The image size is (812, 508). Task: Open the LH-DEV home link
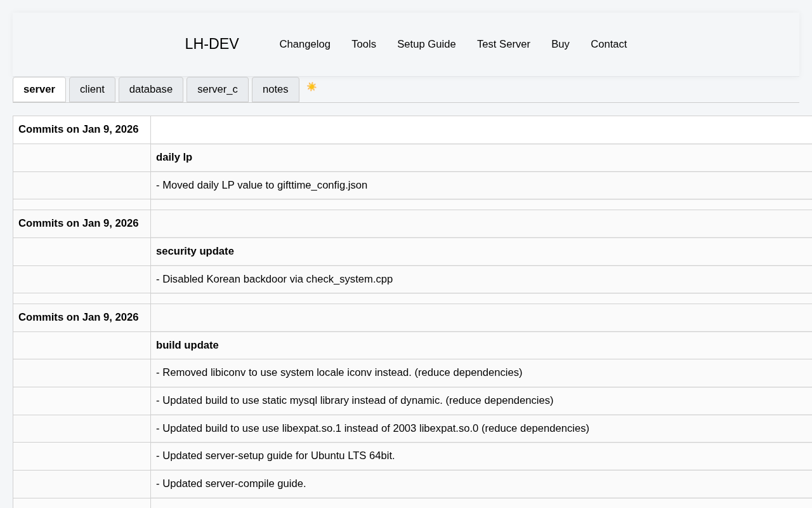pos(212,44)
